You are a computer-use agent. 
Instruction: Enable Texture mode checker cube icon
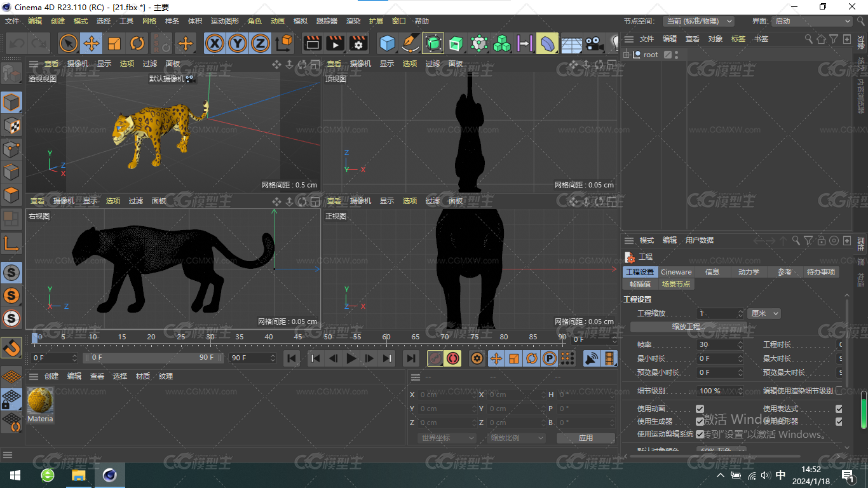[11, 125]
